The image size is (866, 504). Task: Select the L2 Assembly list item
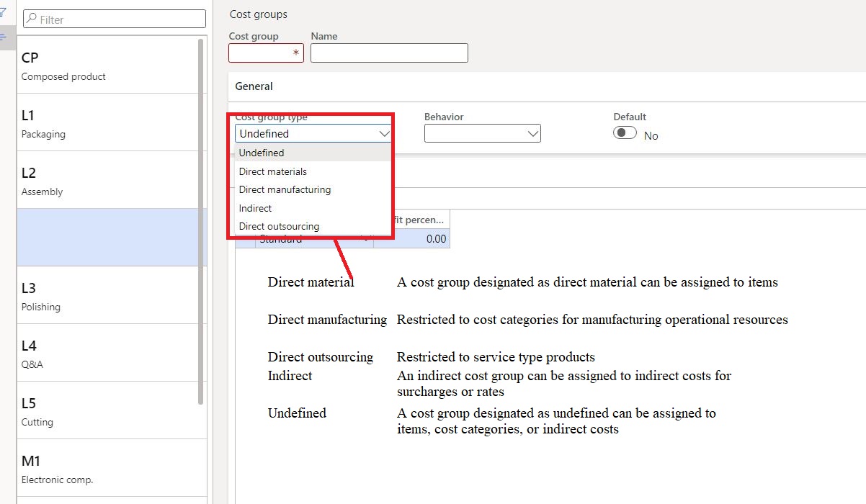click(x=108, y=181)
